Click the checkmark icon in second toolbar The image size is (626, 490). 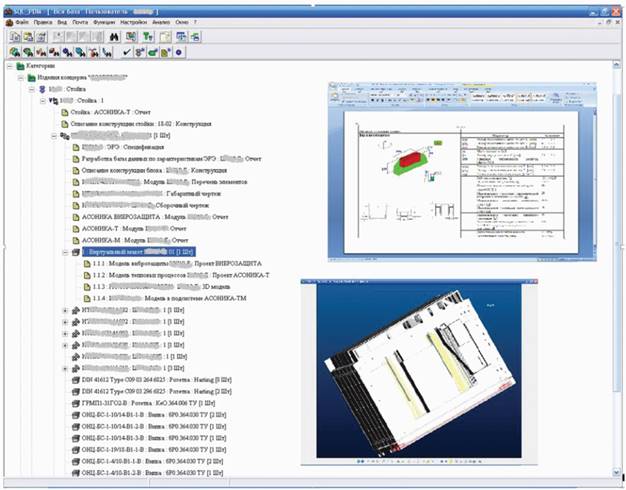126,51
